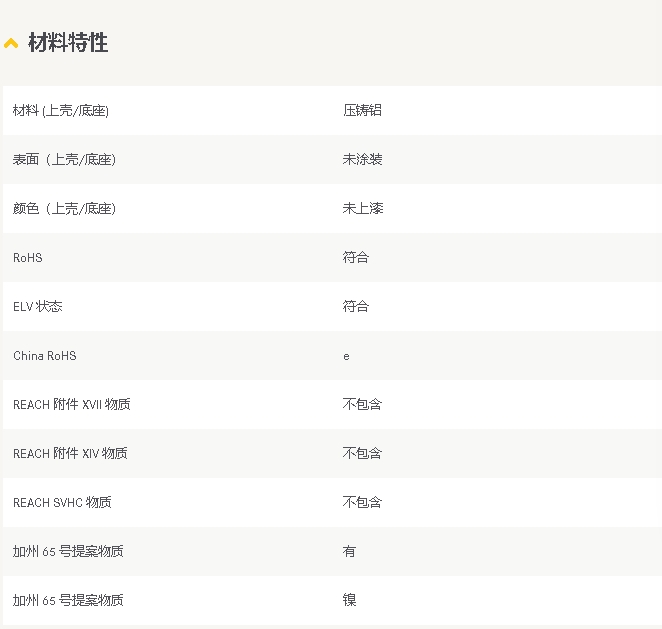Click the China RoHS row label

tap(44, 356)
